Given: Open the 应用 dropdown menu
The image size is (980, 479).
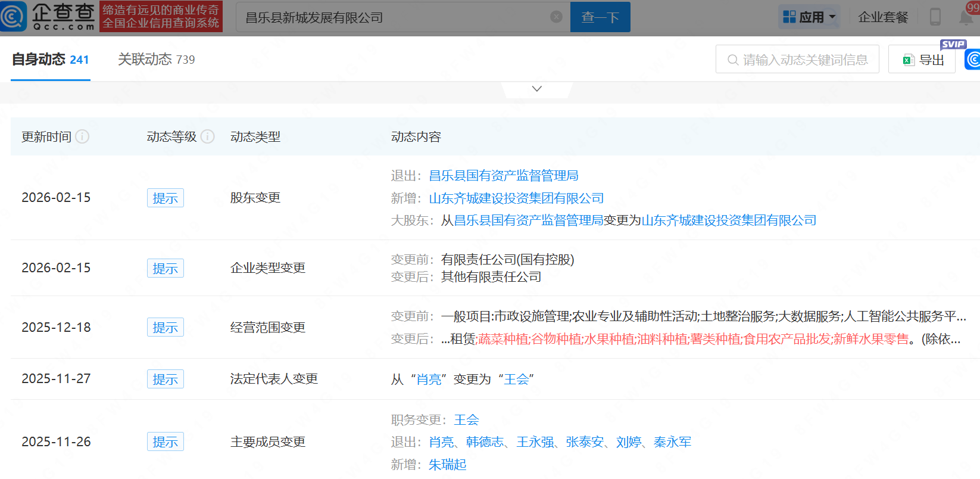Looking at the screenshot, I should coord(809,17).
